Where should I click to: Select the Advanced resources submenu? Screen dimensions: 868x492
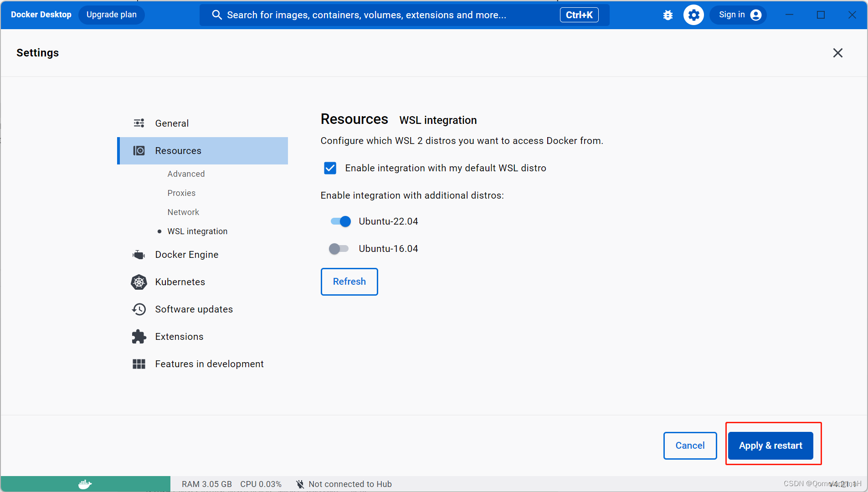(186, 174)
